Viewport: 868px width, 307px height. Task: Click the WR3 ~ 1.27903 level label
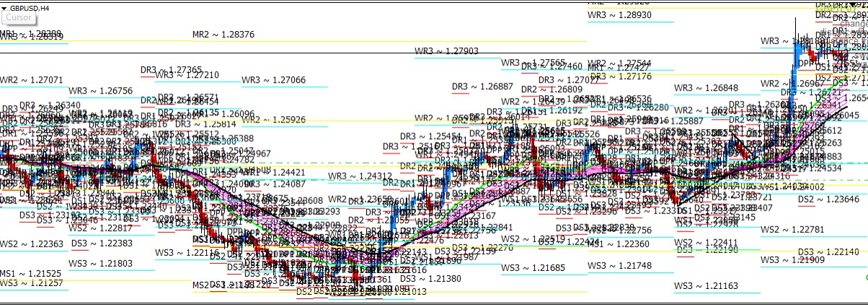[x=446, y=50]
